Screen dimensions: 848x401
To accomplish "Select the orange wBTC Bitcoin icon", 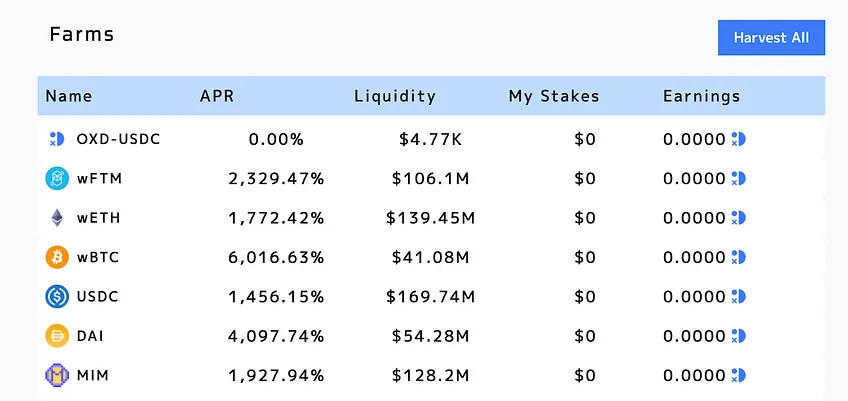I will [x=57, y=257].
